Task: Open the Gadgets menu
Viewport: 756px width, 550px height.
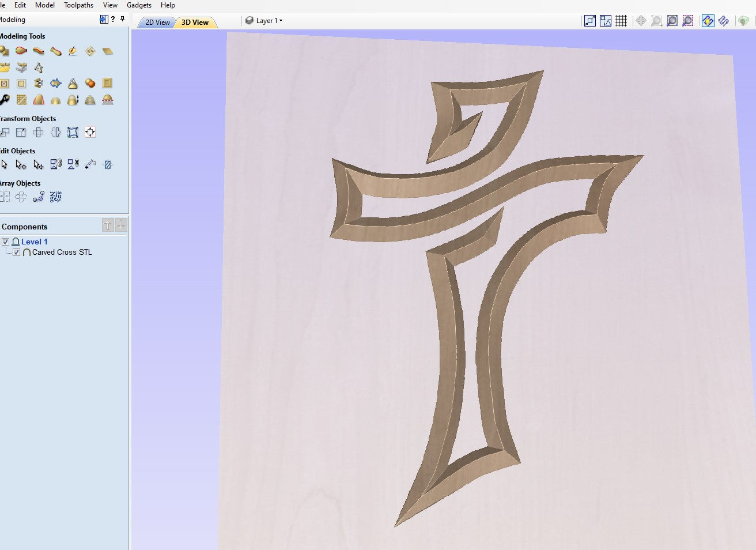Action: [x=139, y=5]
